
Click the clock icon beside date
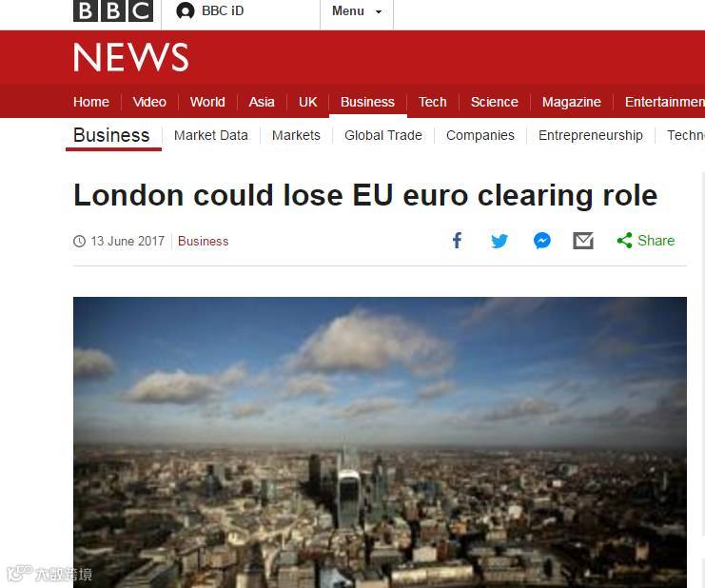click(x=79, y=242)
